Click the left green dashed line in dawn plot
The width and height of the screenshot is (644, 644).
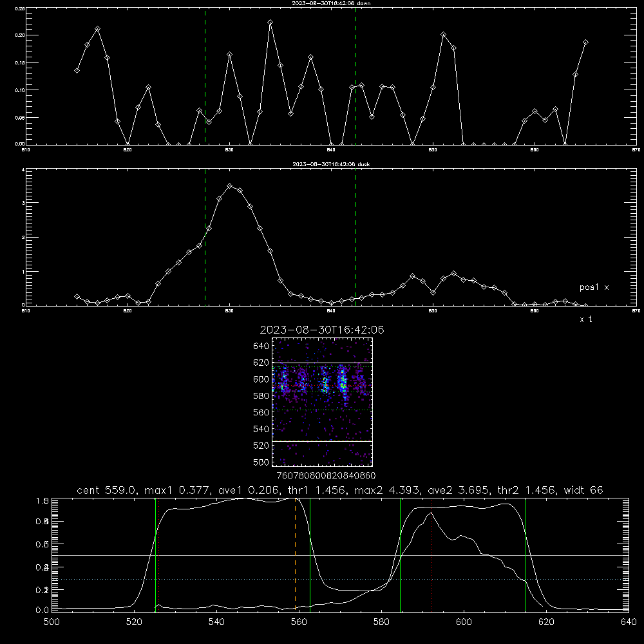(205, 76)
